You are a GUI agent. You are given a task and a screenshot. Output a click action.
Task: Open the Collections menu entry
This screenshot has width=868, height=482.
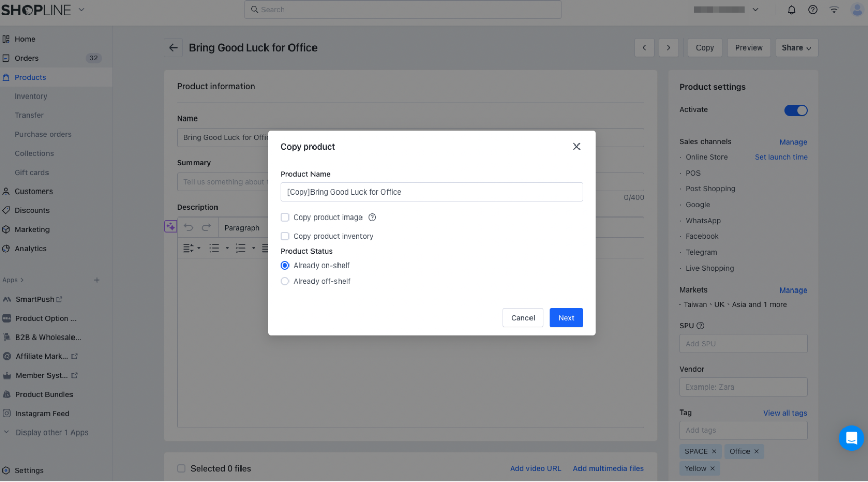34,153
